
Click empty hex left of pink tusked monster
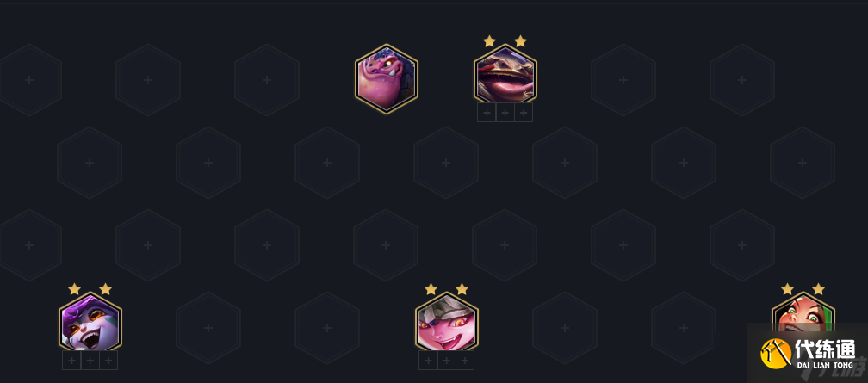click(x=267, y=80)
